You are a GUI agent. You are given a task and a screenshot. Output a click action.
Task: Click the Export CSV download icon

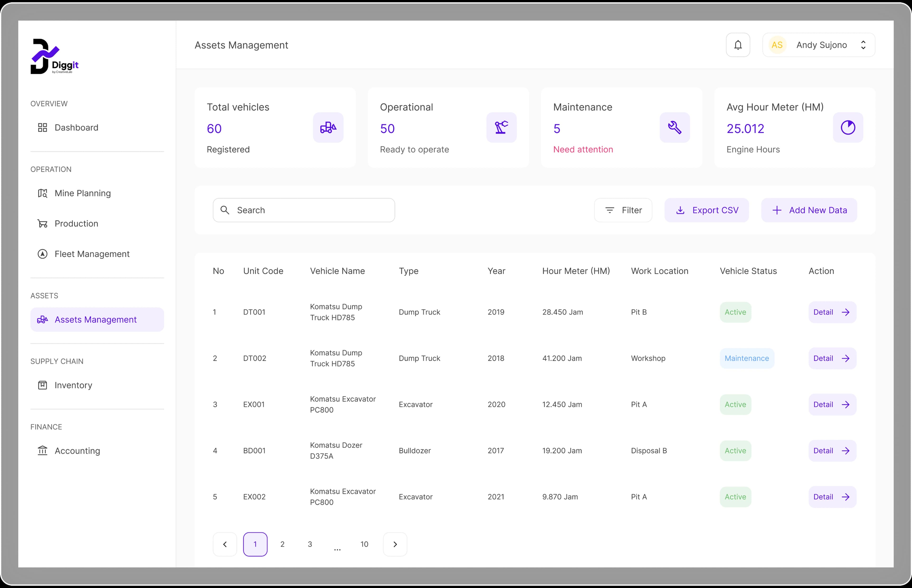pos(680,210)
